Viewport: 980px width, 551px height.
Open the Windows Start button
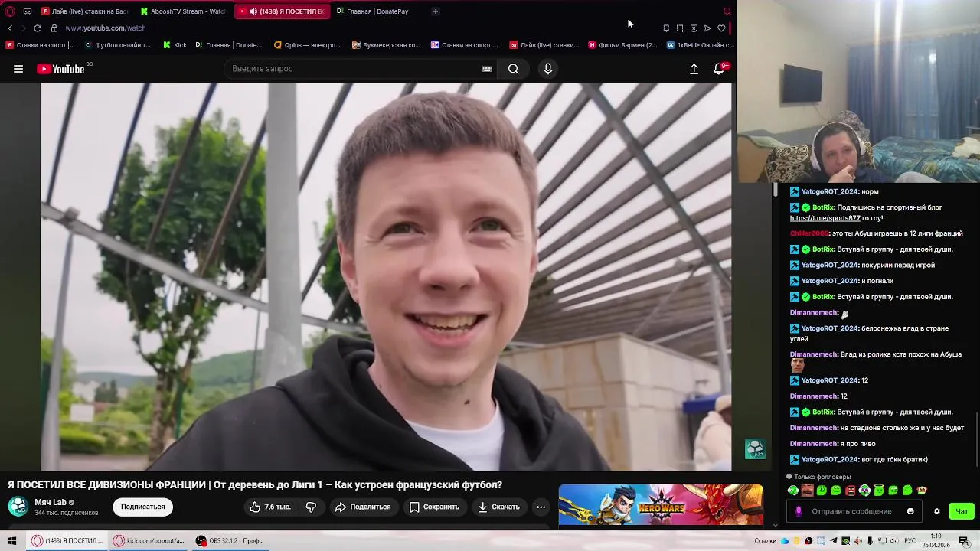11,540
